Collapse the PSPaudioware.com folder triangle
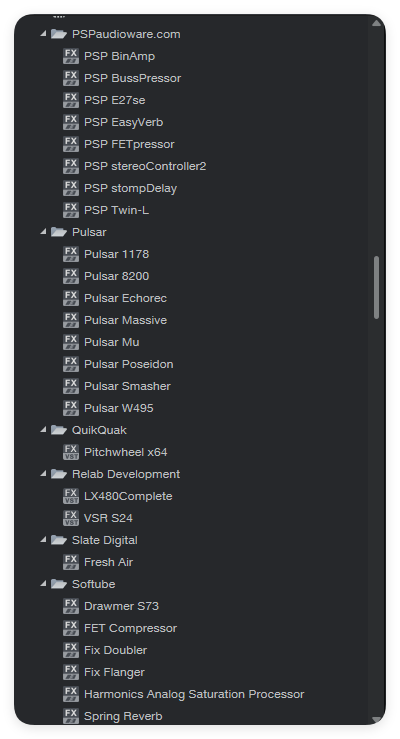This screenshot has height=739, width=400. pos(43,34)
